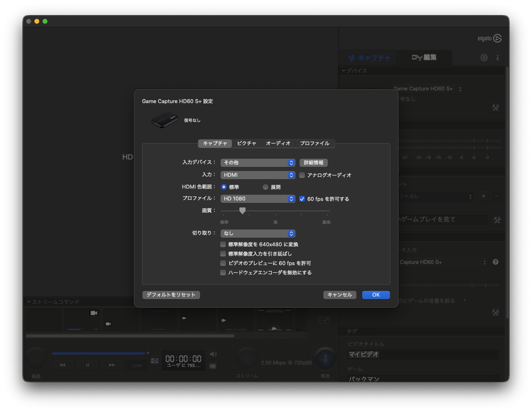Click the elgato logo icon
Screen dimensions: 532x412
(497, 38)
